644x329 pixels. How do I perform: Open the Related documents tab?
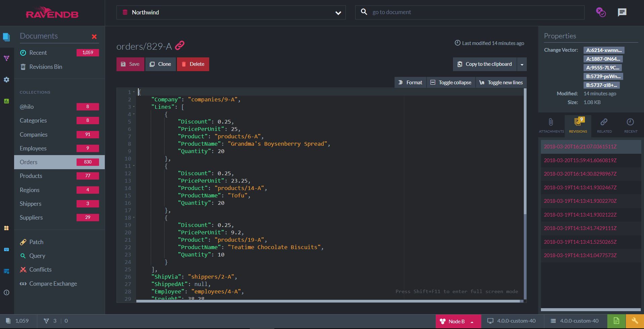604,125
